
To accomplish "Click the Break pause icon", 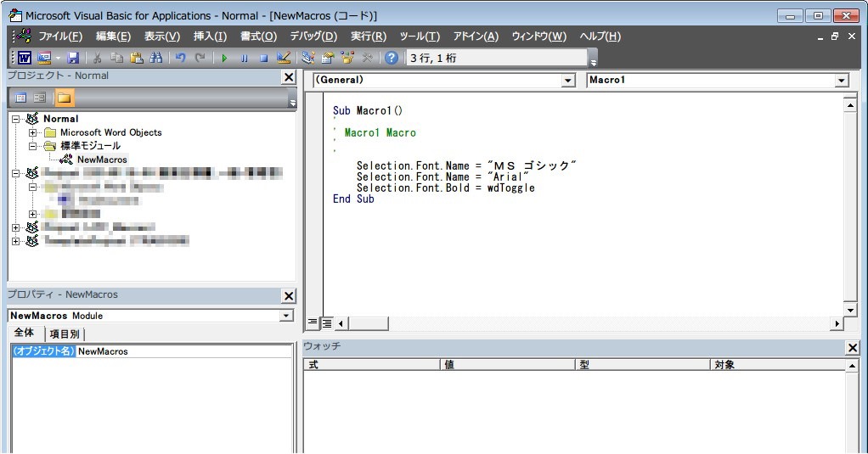I will click(244, 58).
